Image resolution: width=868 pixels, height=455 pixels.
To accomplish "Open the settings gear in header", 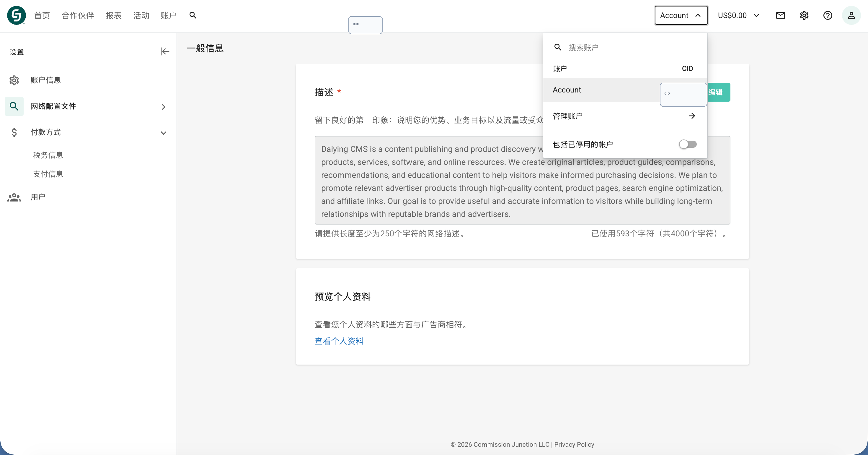I will tap(804, 15).
